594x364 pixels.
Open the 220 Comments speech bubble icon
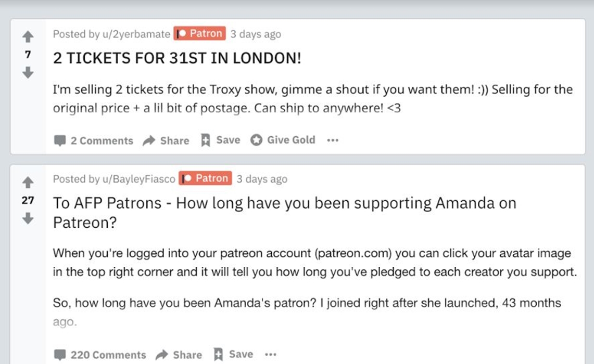coord(60,355)
